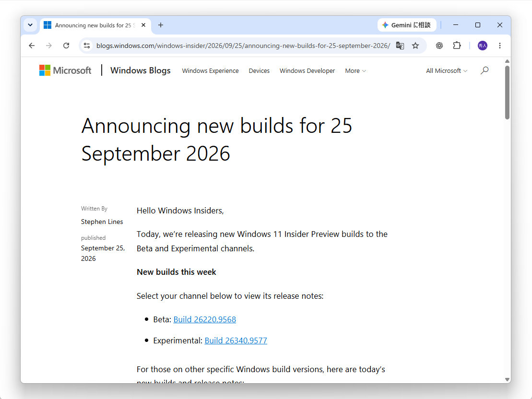Bookmark this page with the star
The width and height of the screenshot is (532, 399).
tap(415, 46)
